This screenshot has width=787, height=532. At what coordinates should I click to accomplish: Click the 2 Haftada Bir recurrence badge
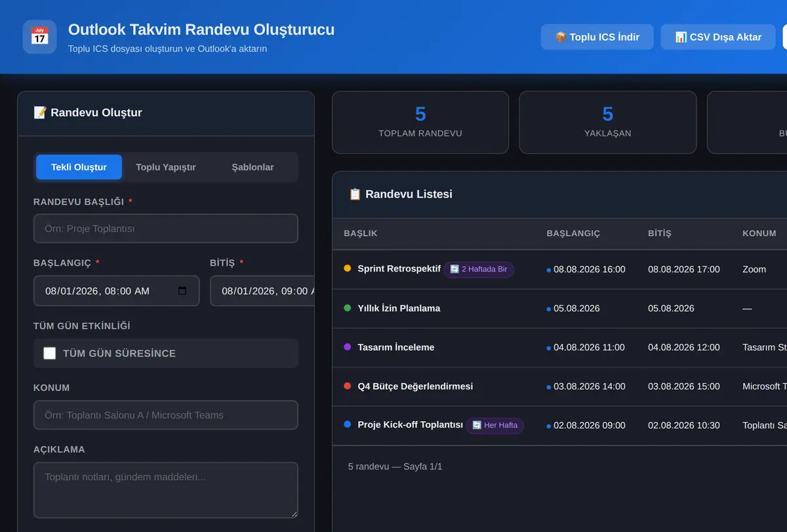[479, 269]
